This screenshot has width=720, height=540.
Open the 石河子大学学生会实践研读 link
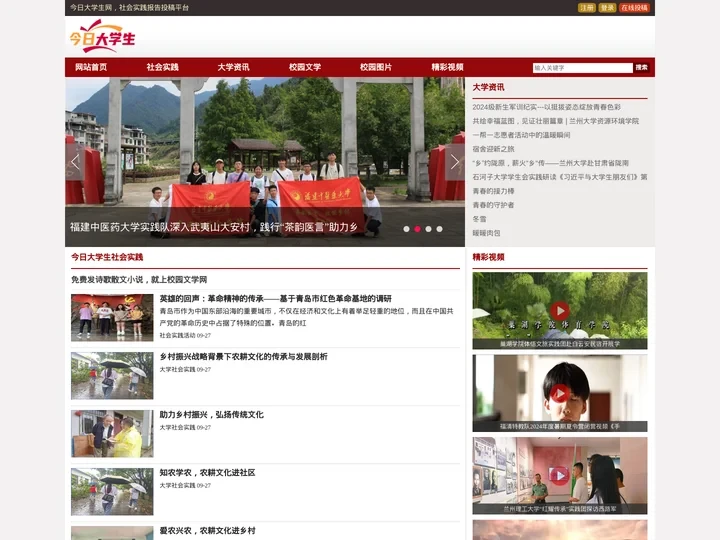(560, 177)
